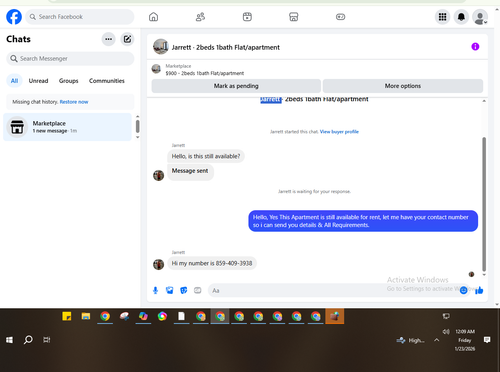500x372 pixels.
Task: Click the conversation scroll up arrow
Action: pyautogui.click(x=484, y=101)
